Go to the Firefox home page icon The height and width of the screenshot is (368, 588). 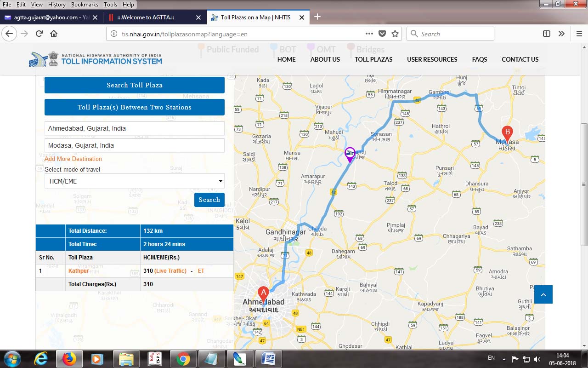(54, 34)
